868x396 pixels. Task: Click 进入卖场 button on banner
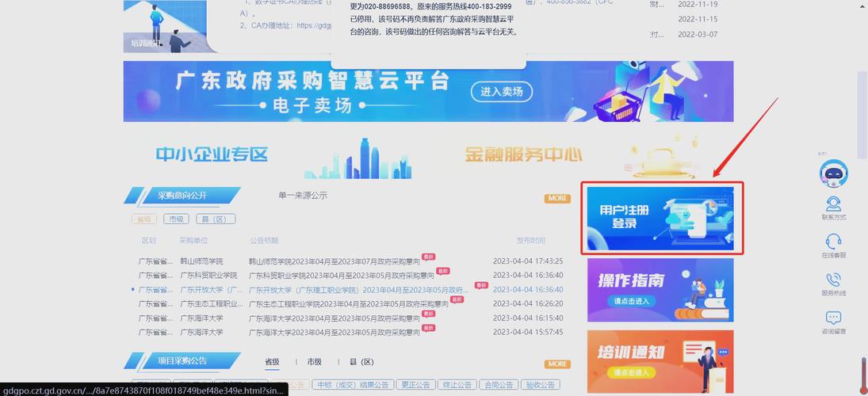502,92
